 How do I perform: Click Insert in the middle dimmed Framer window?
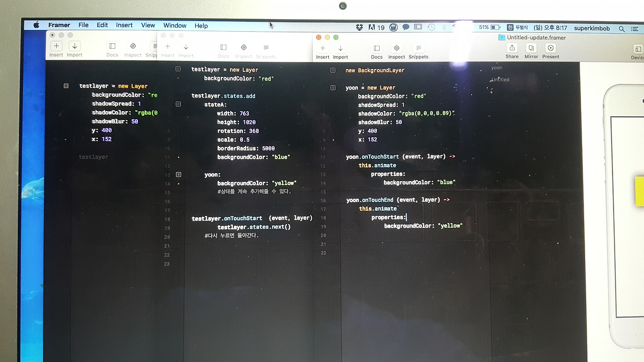(x=168, y=50)
